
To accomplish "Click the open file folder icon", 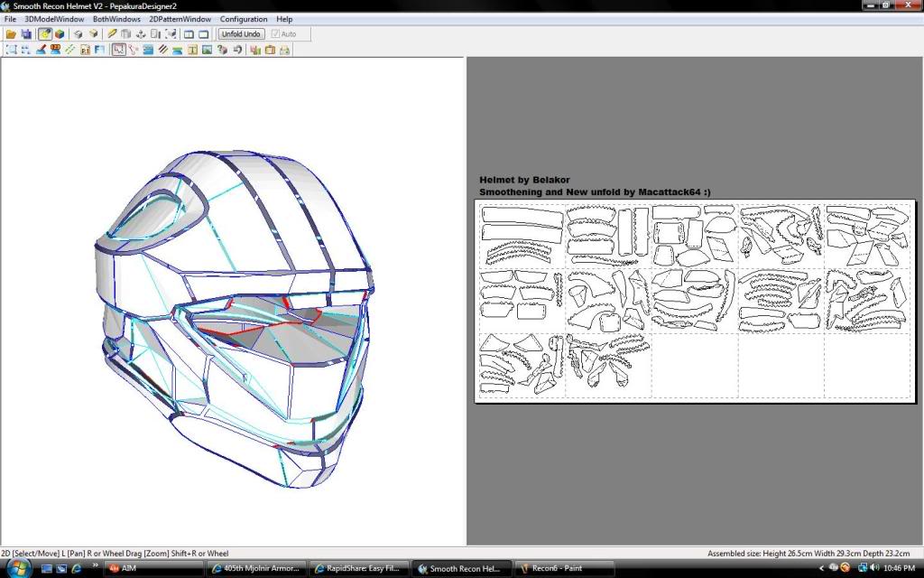I will point(11,34).
